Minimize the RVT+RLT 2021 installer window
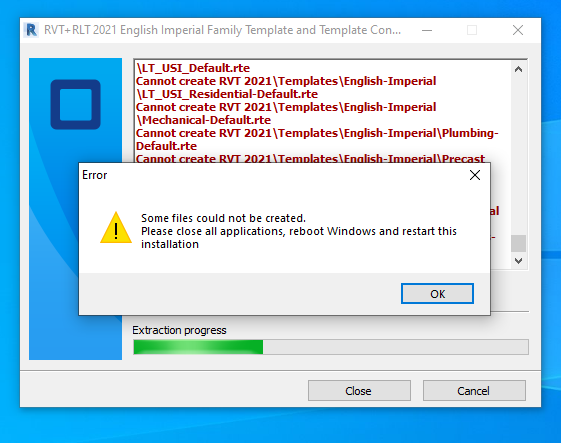The image size is (561, 443). pos(427,30)
